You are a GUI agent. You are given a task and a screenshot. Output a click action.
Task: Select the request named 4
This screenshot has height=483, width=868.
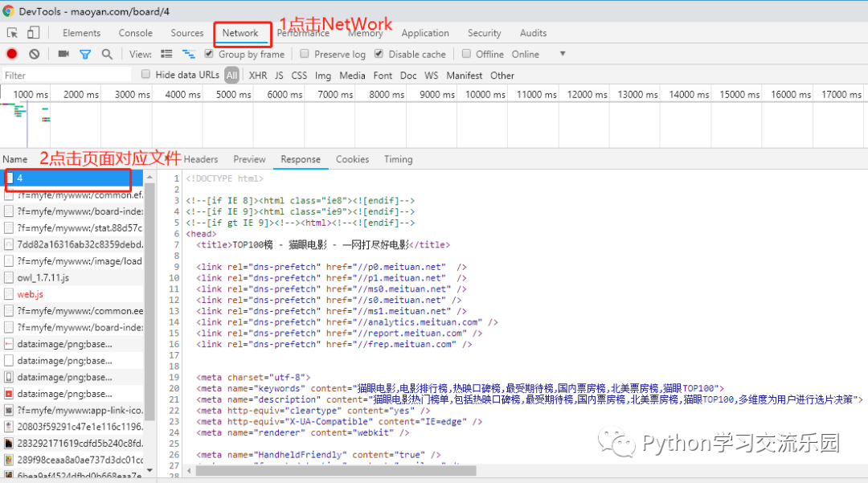click(x=72, y=178)
